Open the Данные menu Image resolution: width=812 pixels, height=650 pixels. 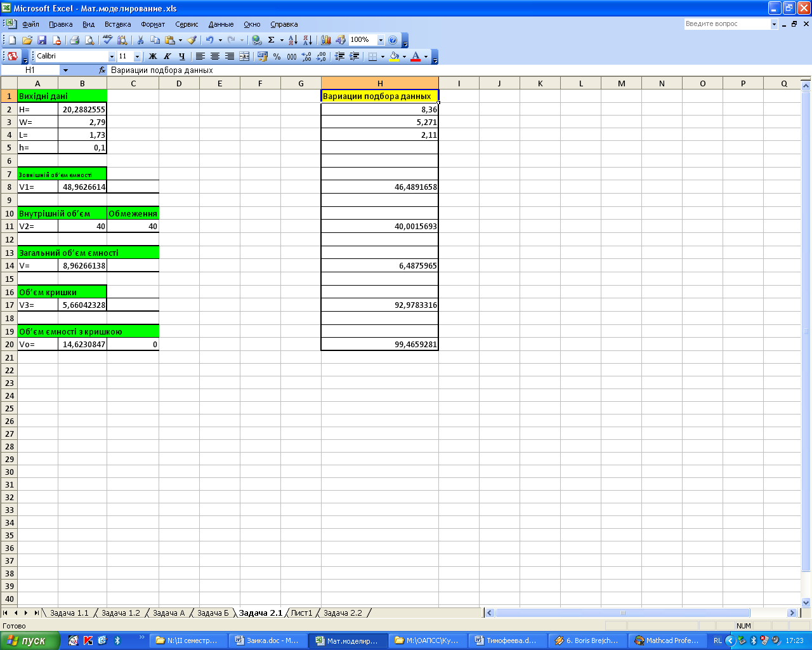(221, 24)
